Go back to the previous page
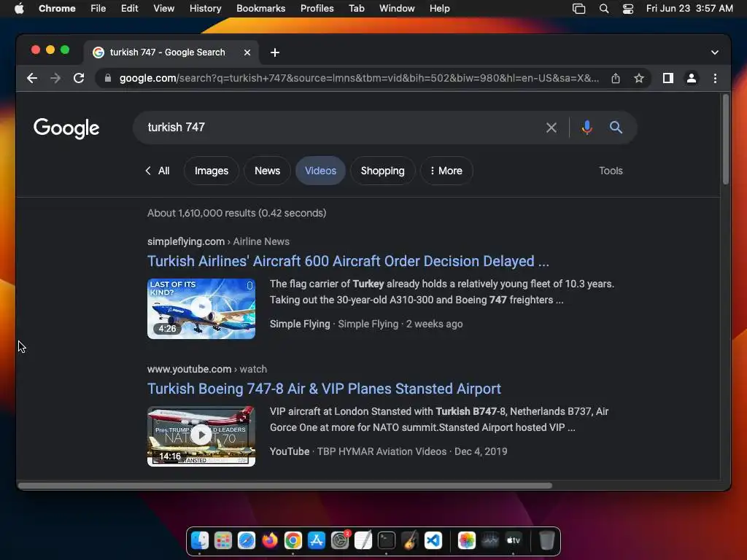This screenshot has height=560, width=747. [32, 78]
